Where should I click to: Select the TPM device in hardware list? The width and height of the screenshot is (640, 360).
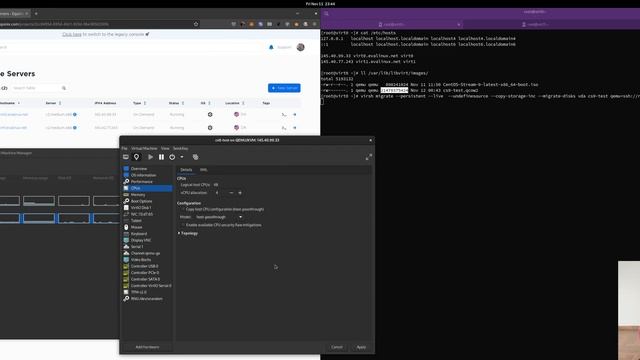(x=147, y=292)
